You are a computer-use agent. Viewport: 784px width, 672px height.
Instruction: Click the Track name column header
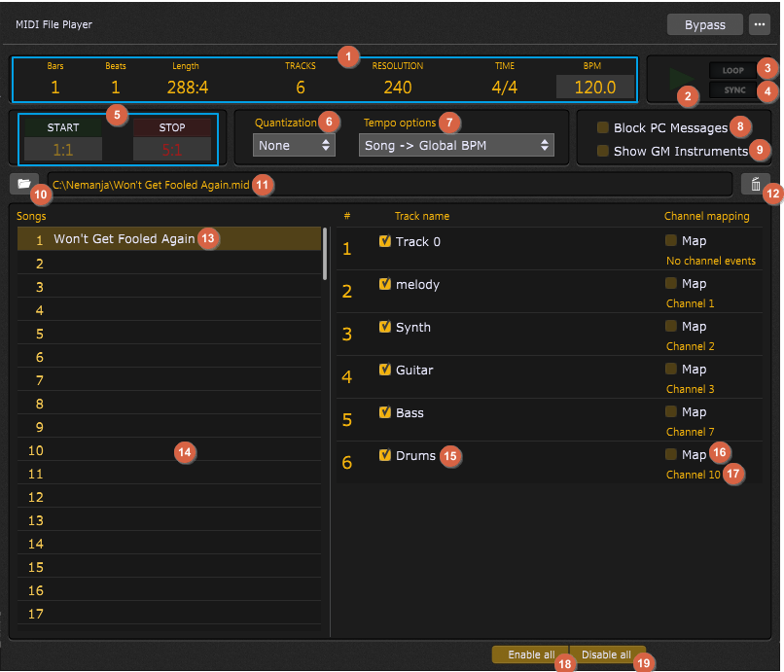click(422, 216)
